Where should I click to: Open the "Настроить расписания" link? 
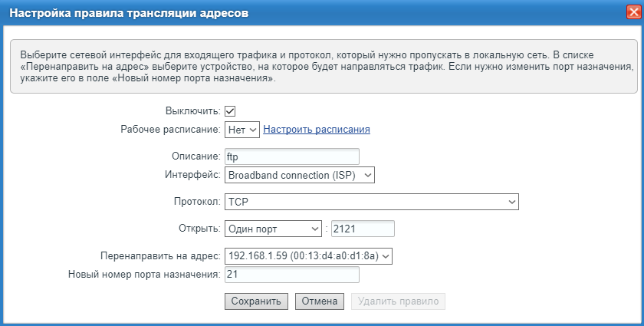click(317, 130)
